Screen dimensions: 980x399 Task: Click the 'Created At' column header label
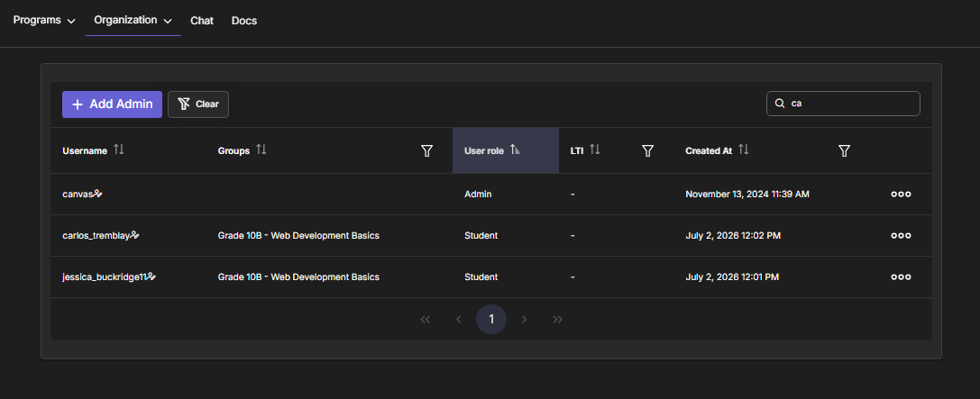(709, 150)
